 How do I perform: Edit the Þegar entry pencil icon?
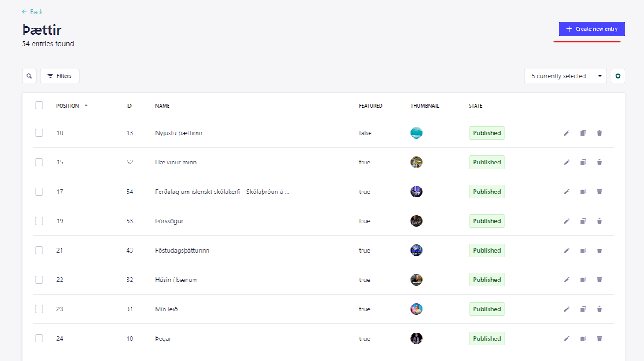[567, 338]
